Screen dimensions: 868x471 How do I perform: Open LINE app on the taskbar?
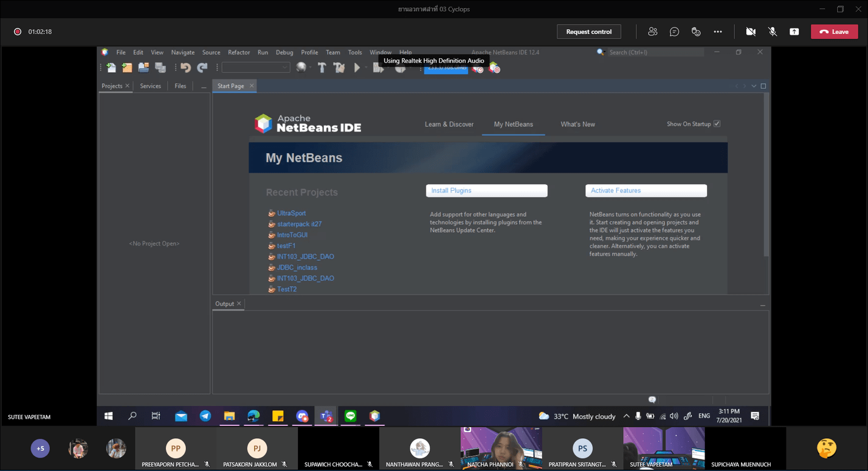coord(350,416)
